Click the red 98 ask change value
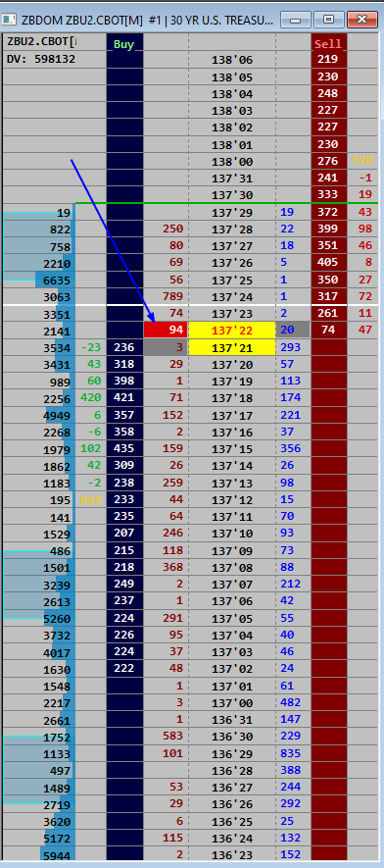This screenshot has width=384, height=868. pos(364,229)
